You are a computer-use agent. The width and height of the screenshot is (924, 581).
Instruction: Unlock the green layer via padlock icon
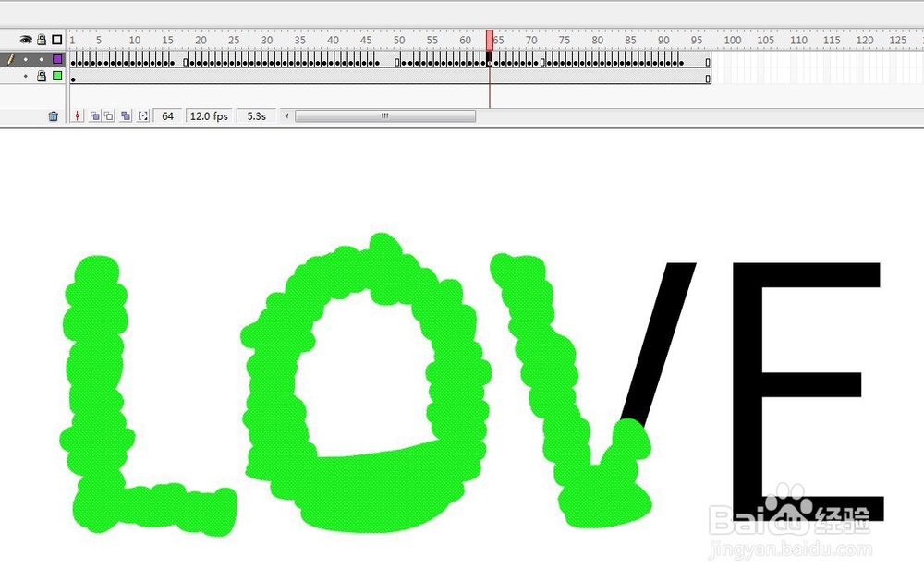coord(42,76)
